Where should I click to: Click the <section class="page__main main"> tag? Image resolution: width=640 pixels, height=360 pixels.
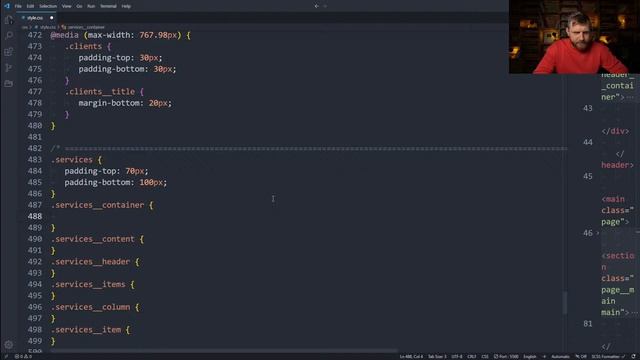(618, 284)
